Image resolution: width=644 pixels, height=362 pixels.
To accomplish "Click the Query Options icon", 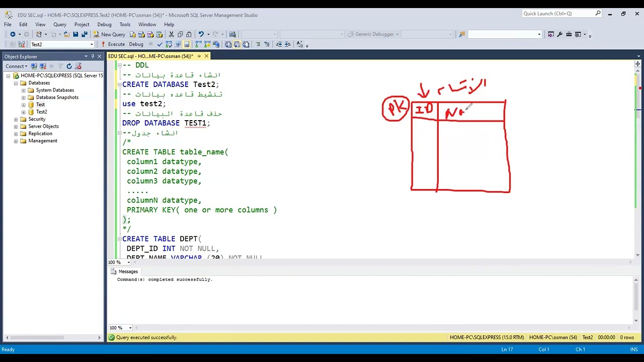I will coord(178,44).
